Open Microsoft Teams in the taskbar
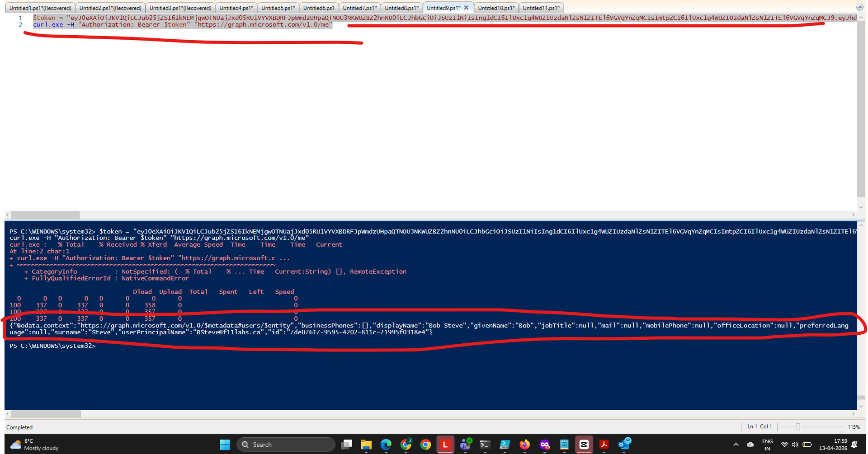868x454 pixels. pos(465,445)
